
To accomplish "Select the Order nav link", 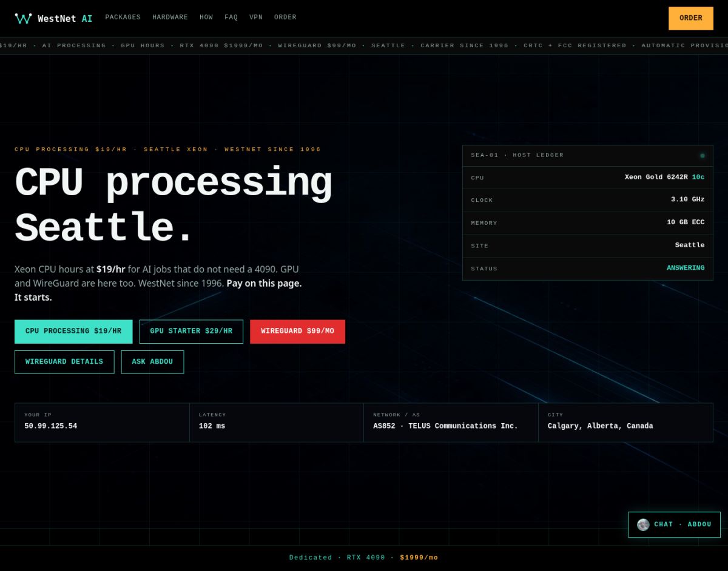I will (x=285, y=18).
